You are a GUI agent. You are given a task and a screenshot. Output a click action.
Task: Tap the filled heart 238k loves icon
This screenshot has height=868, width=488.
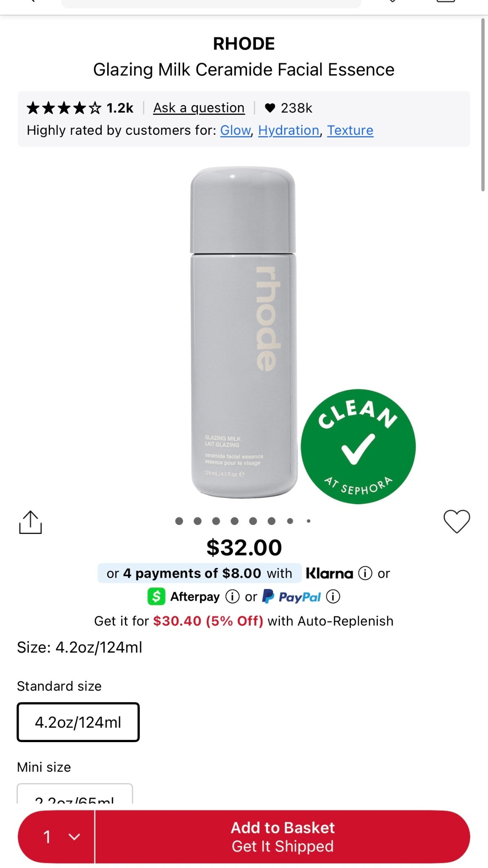click(270, 108)
